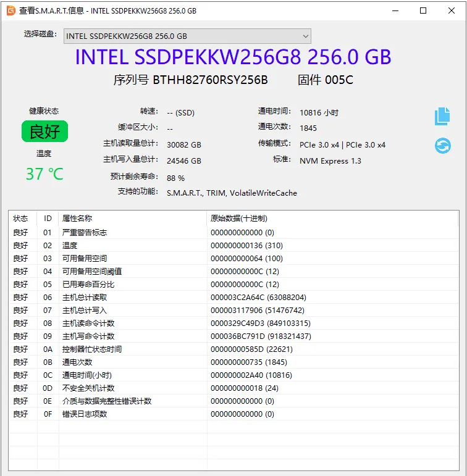The width and height of the screenshot is (467, 476).
Task: Click the app logo in title bar
Action: coord(11,10)
